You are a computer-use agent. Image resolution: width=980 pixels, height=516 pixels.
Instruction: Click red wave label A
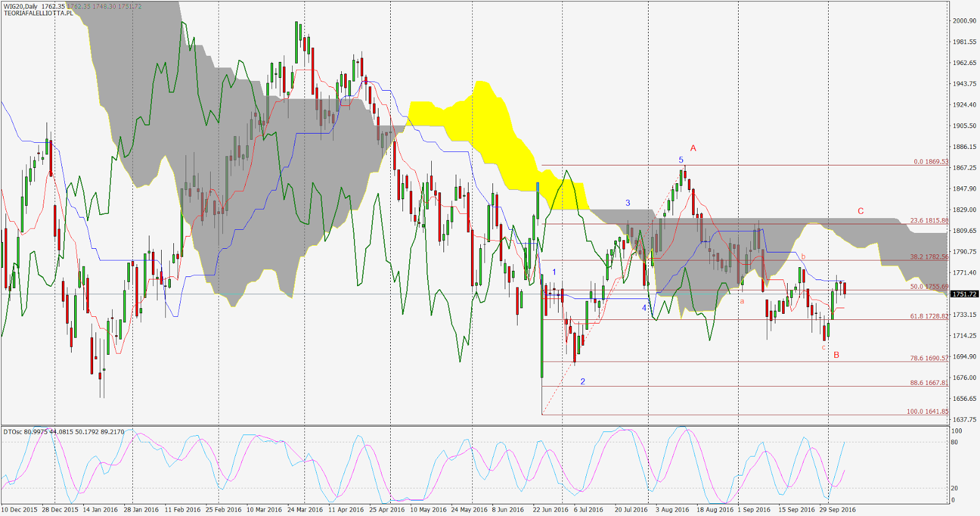pos(693,148)
